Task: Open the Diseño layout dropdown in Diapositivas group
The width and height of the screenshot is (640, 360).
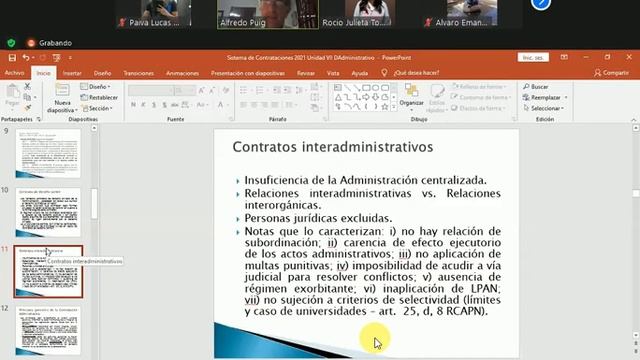Action: (x=96, y=87)
